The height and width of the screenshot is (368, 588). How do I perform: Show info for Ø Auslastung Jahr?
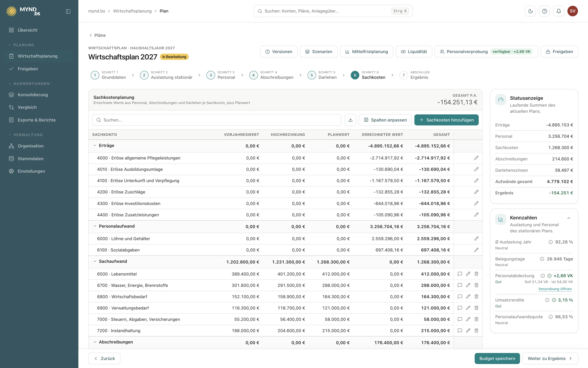[551, 242]
